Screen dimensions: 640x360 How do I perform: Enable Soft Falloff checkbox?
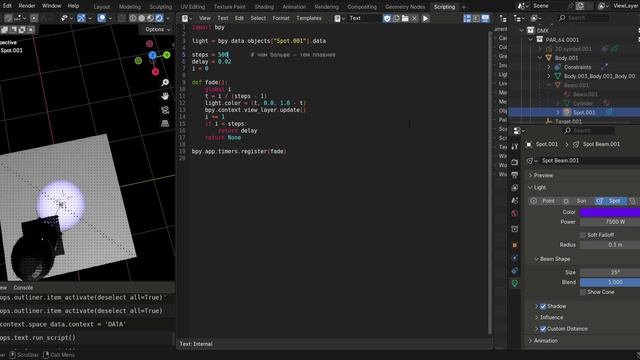583,235
